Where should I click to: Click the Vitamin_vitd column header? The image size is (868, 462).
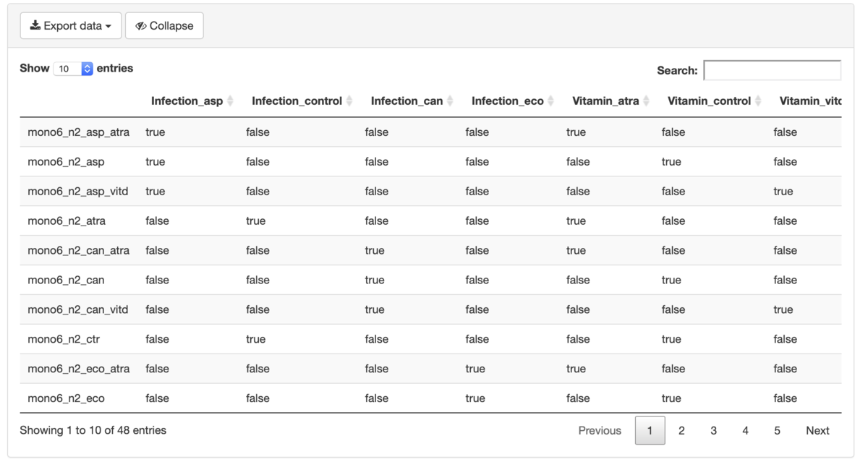810,101
